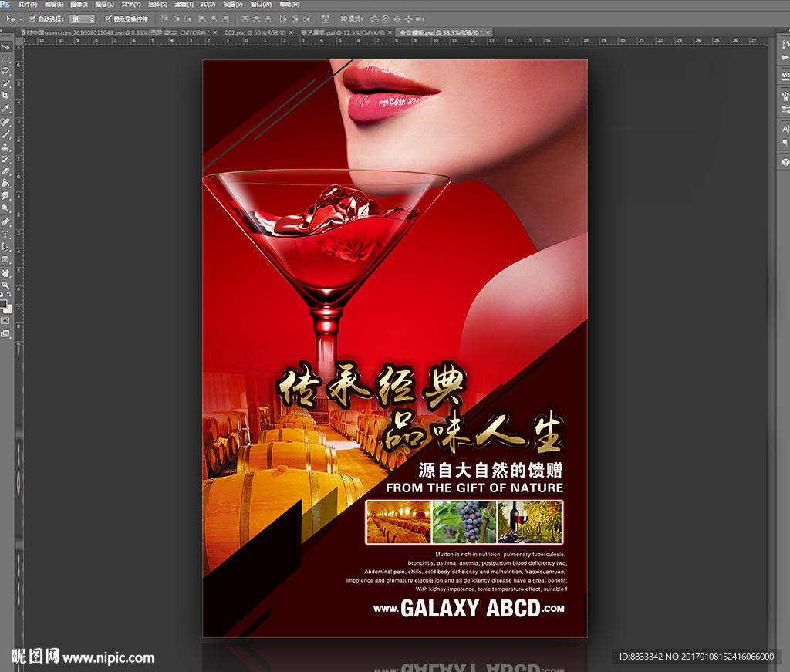Image resolution: width=790 pixels, height=672 pixels.
Task: Select the Brush tool
Action: coord(5,133)
